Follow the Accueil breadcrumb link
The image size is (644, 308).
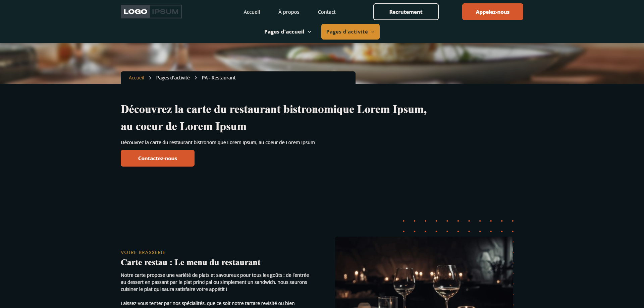(x=136, y=78)
